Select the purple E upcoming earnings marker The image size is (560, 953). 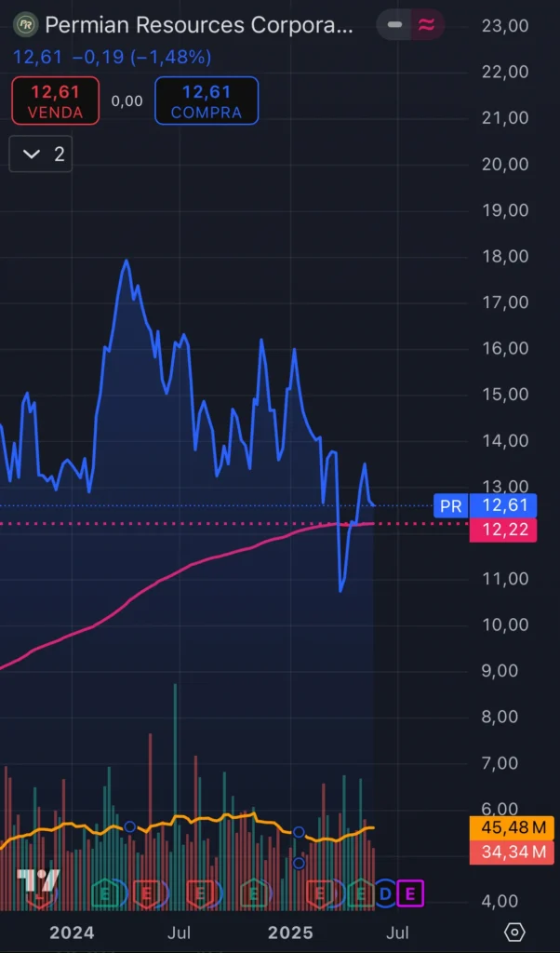410,893
